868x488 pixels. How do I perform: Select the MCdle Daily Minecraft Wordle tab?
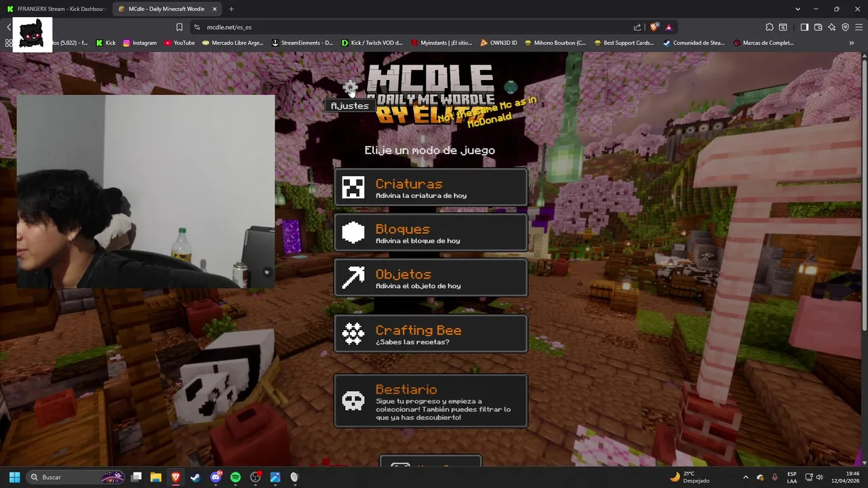point(166,9)
